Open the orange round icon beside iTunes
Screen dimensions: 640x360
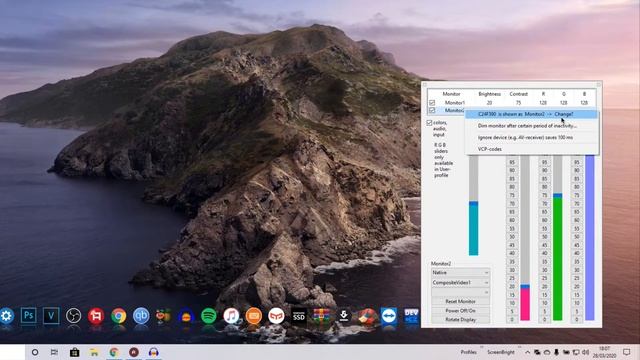click(253, 316)
